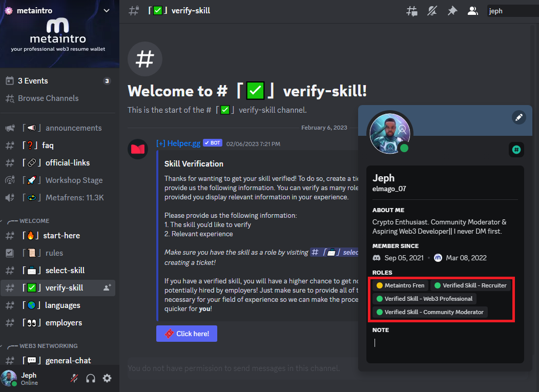Collapse the WELCOME category

pos(34,221)
